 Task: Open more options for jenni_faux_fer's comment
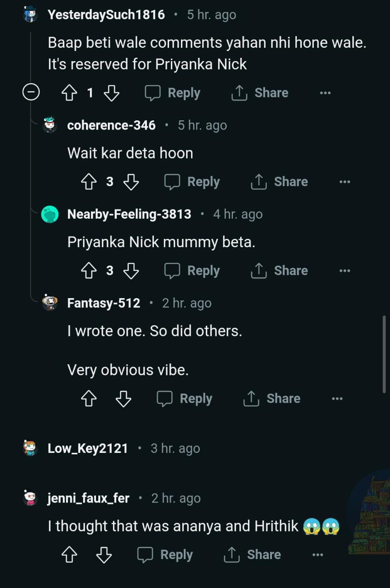(317, 555)
